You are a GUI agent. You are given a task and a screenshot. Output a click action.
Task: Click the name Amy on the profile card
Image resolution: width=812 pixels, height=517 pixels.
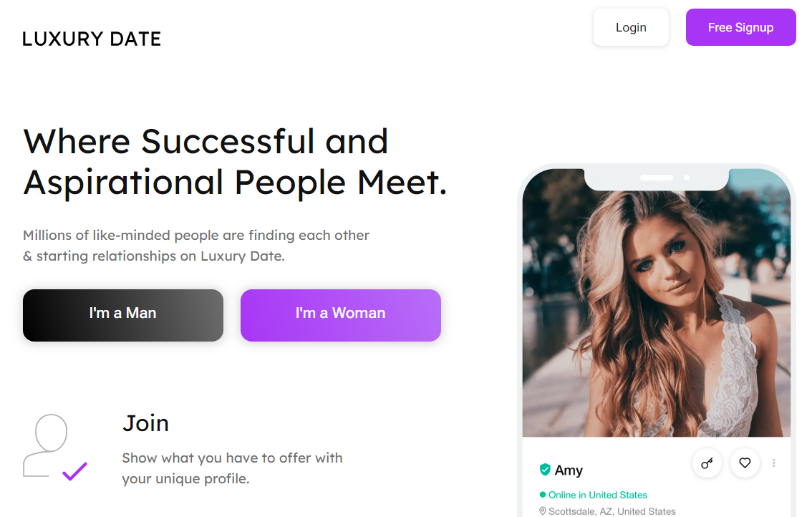[569, 470]
